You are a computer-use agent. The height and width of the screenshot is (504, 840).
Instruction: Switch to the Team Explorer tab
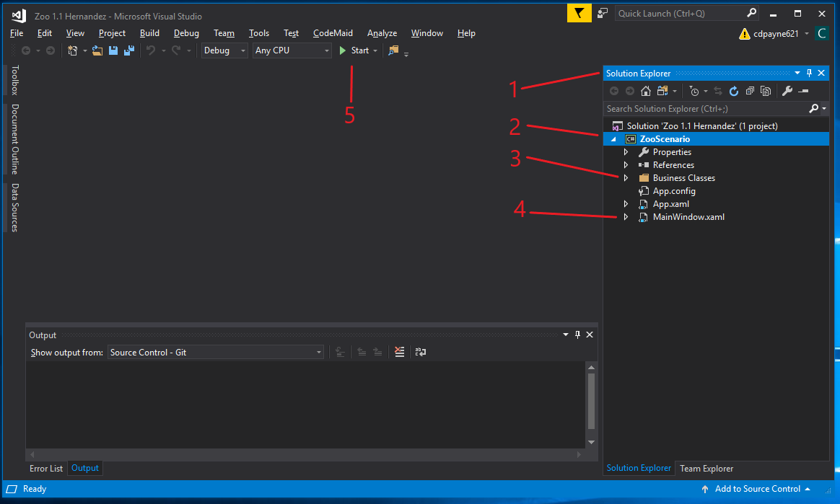click(706, 469)
